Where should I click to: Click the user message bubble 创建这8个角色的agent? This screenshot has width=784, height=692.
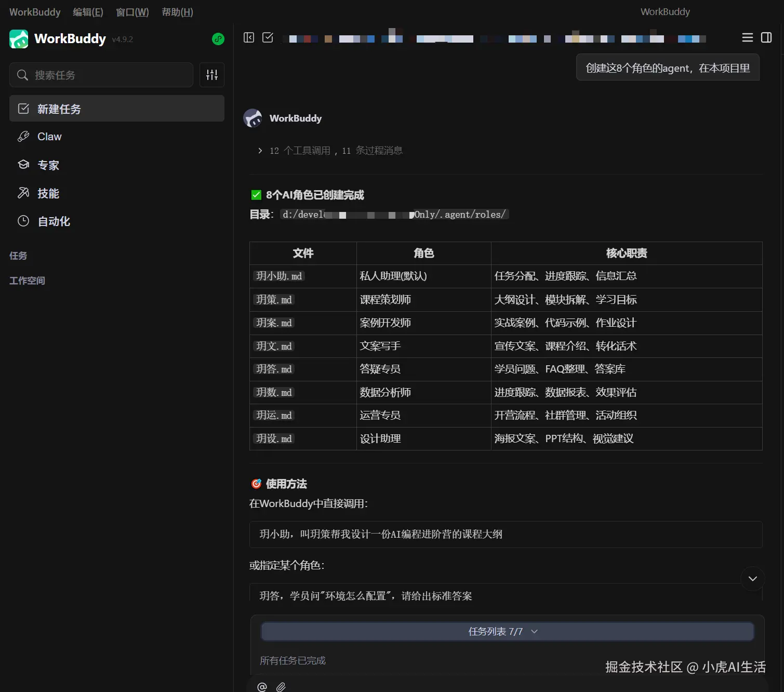tap(668, 68)
